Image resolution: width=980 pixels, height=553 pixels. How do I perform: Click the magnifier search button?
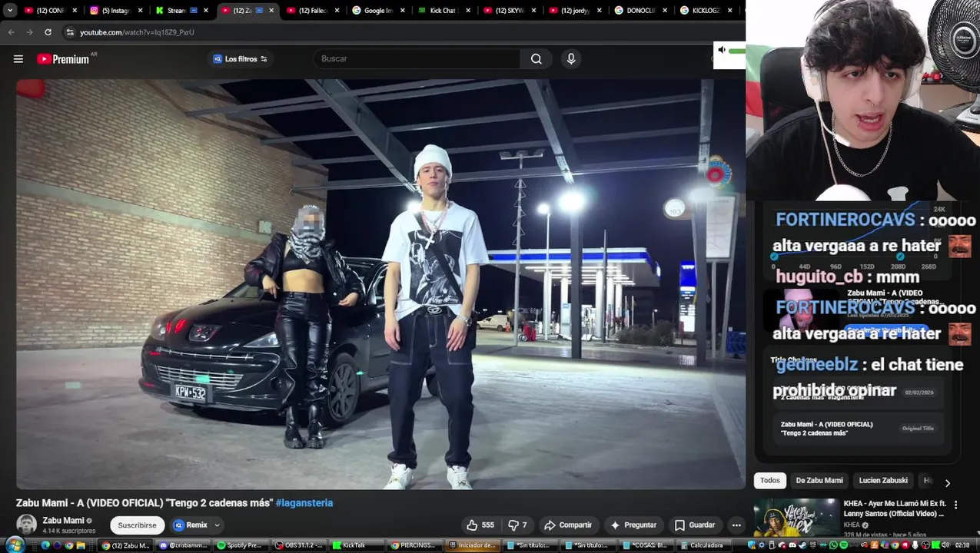click(537, 59)
